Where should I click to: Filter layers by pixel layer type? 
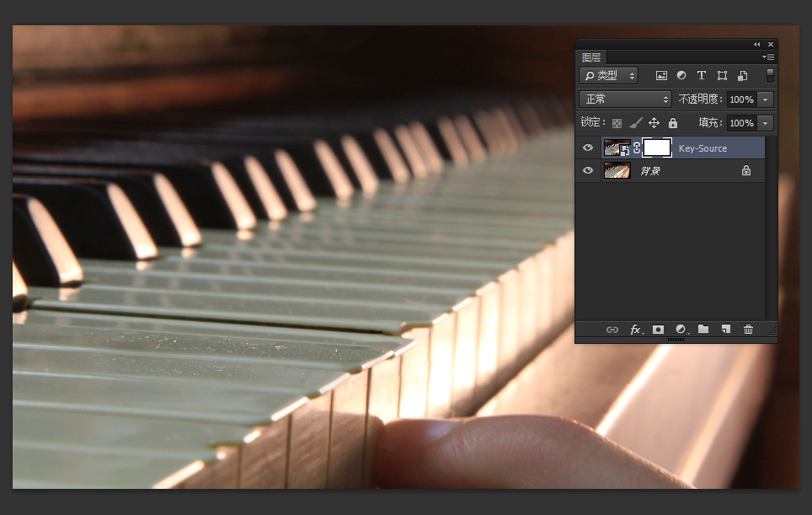pos(661,76)
